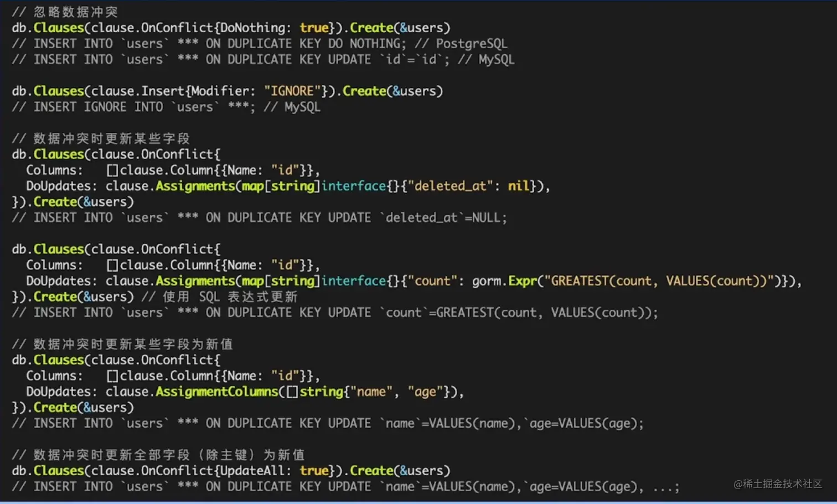Click the line with clause.Insert{Modifier: "IGNORE"}

pyautogui.click(x=228, y=91)
